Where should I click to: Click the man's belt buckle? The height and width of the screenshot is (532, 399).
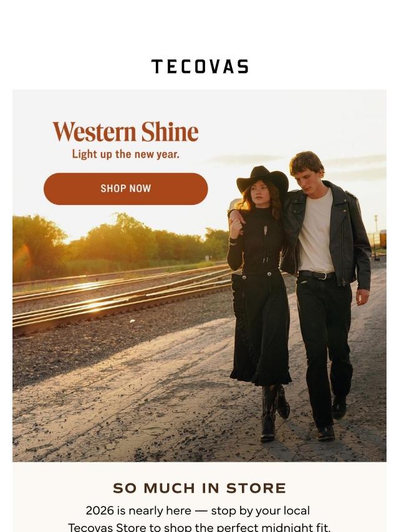pyautogui.click(x=324, y=275)
